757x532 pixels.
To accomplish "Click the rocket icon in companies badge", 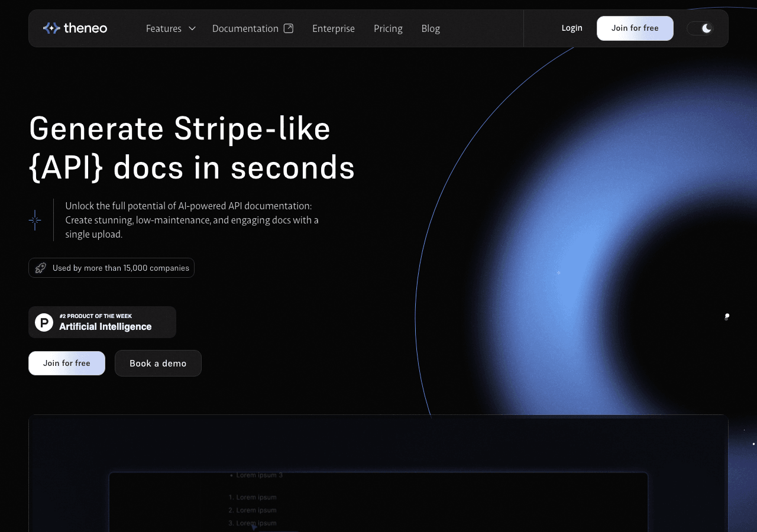I will (x=40, y=268).
